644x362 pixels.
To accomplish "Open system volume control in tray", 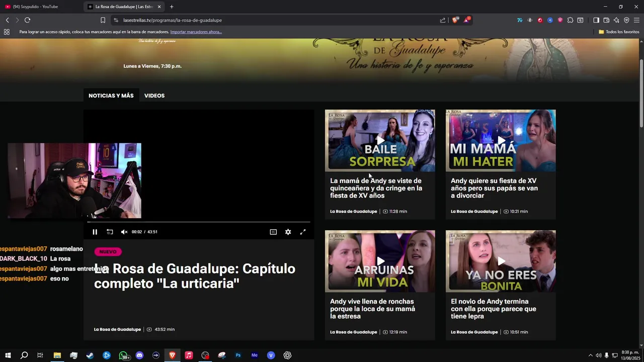I will pyautogui.click(x=599, y=355).
